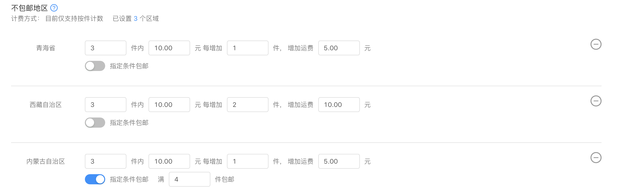
Task: Click the help icon next to 不包邮地区
Action: (x=54, y=8)
